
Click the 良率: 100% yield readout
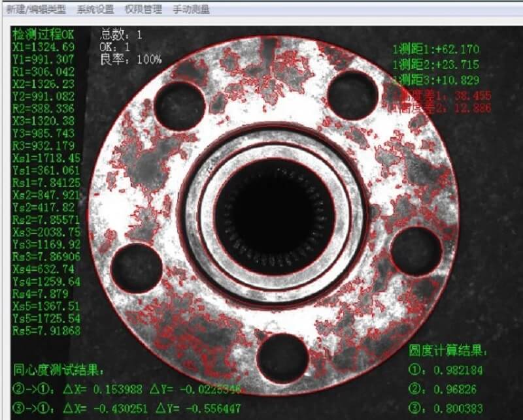[x=131, y=59]
